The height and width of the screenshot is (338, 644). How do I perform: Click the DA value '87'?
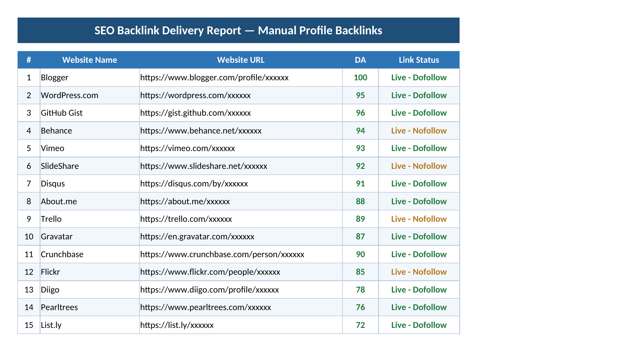pyautogui.click(x=360, y=236)
